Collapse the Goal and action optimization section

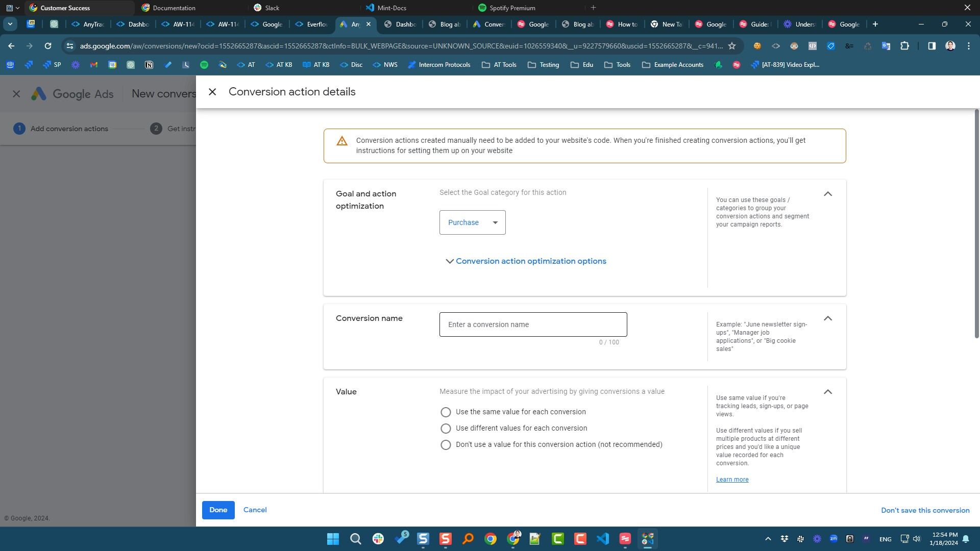[x=828, y=194]
